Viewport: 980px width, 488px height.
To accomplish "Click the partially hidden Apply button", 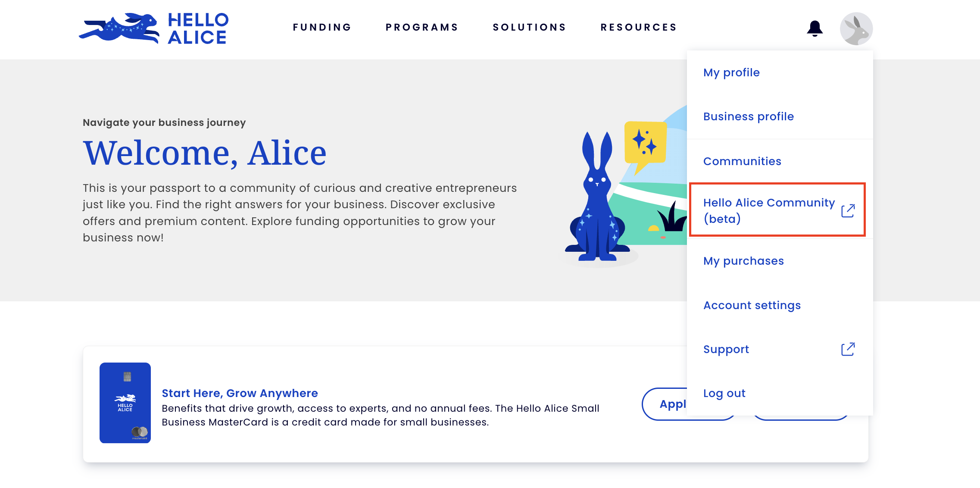I will tap(665, 404).
